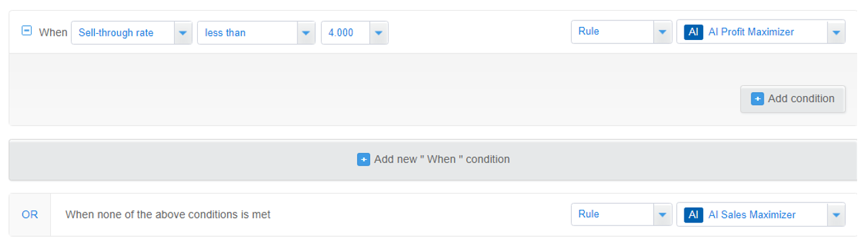Image resolution: width=868 pixels, height=245 pixels.
Task: Select the AI Profit Maximizer rule text
Action: click(751, 32)
